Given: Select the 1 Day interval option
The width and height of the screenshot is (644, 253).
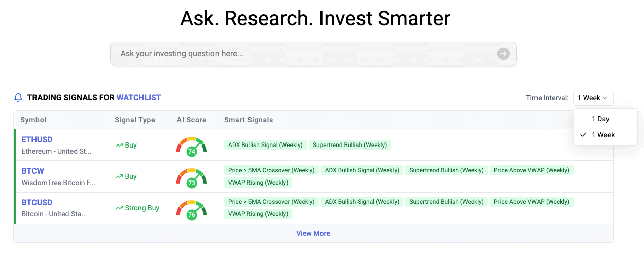Looking at the screenshot, I should pos(600,119).
